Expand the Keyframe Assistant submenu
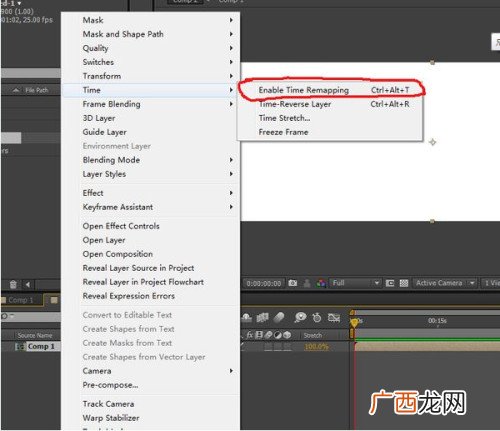The image size is (500, 431). click(x=152, y=207)
